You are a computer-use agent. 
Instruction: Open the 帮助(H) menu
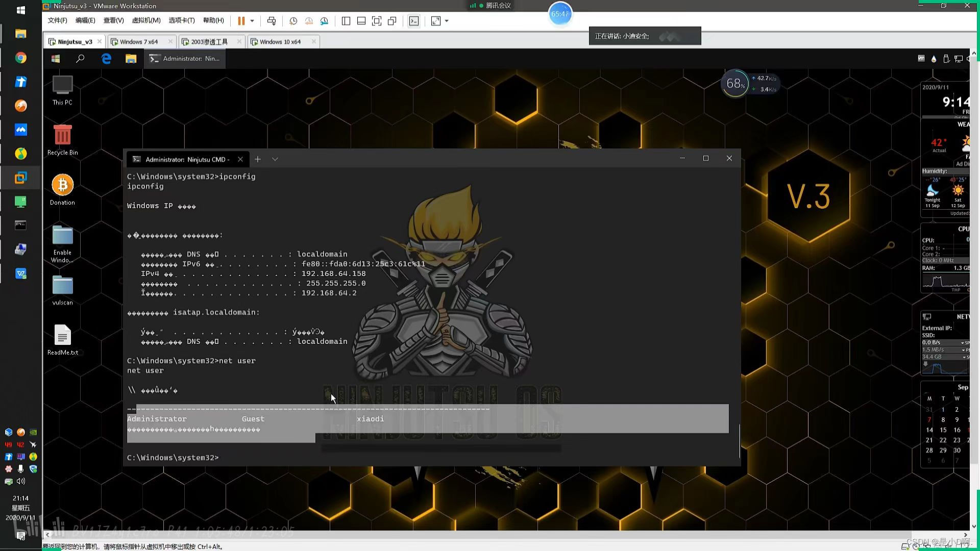213,20
